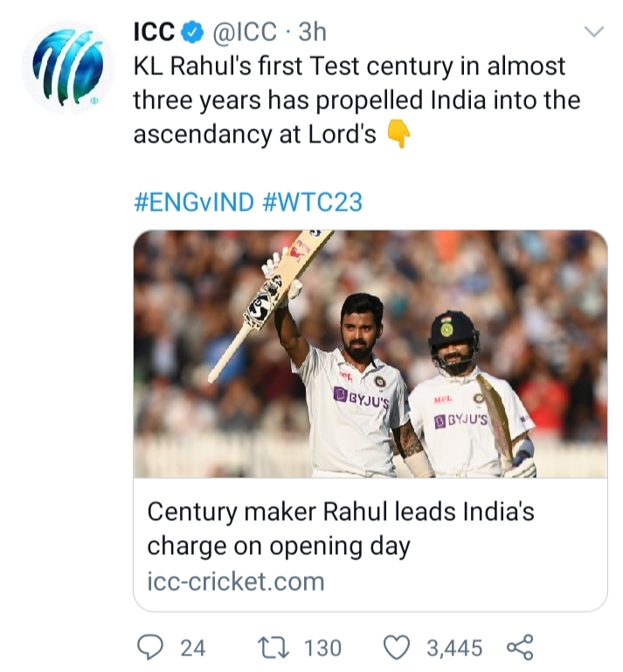Click the blue verified badge next to ICC

click(x=193, y=33)
